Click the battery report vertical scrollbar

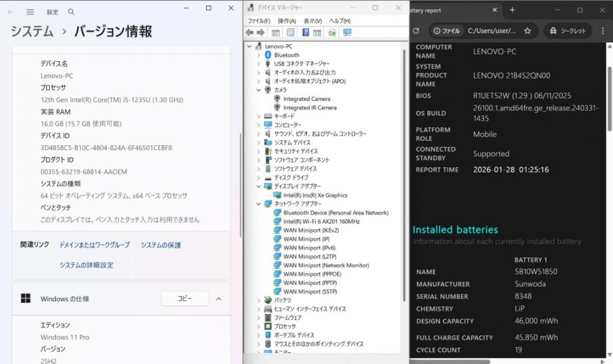pos(609,99)
